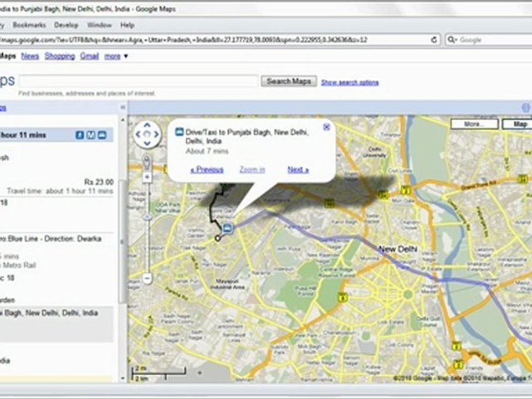
Task: Reload the page from the address bar
Action: (x=434, y=40)
